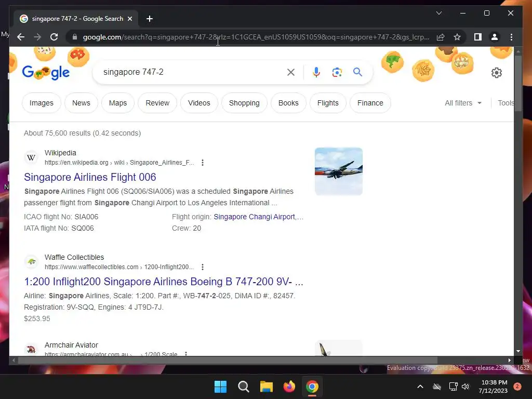Screen dimensions: 532x399
Task: Click the en.wikipedia.org URL breadcrumb
Action: click(x=119, y=163)
